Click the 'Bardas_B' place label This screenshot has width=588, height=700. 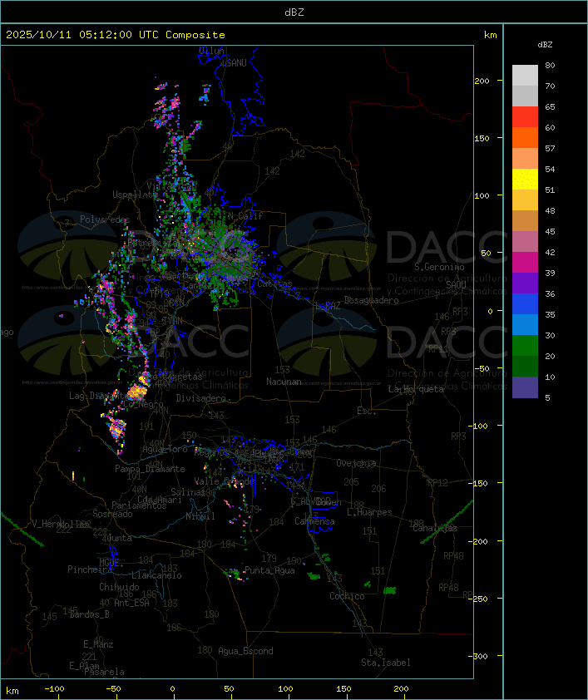pyautogui.click(x=89, y=614)
